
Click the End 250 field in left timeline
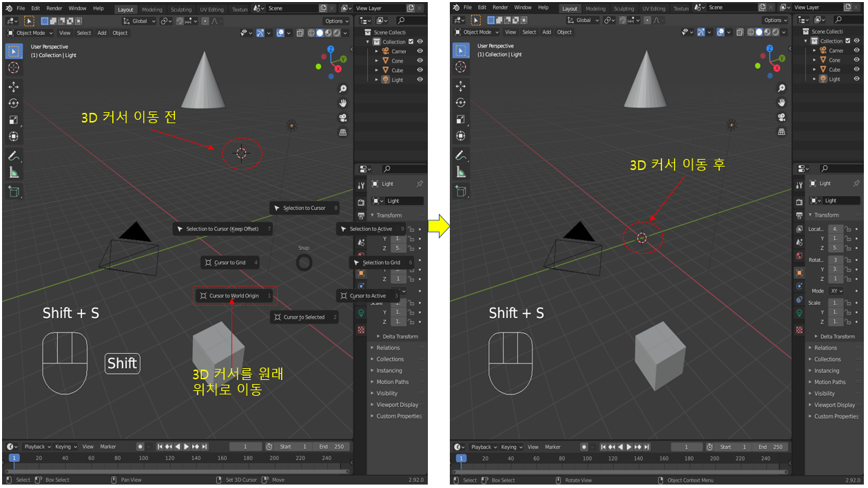coord(331,447)
